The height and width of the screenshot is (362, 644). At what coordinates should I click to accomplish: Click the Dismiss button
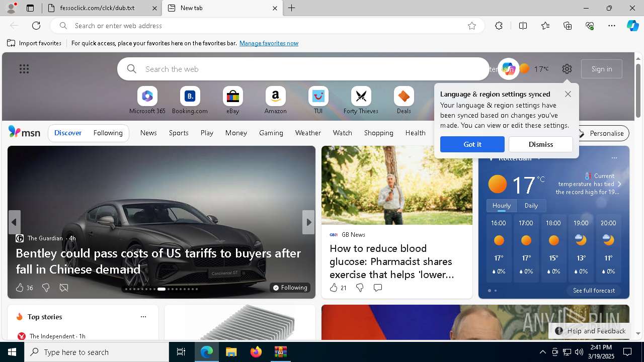(x=541, y=144)
